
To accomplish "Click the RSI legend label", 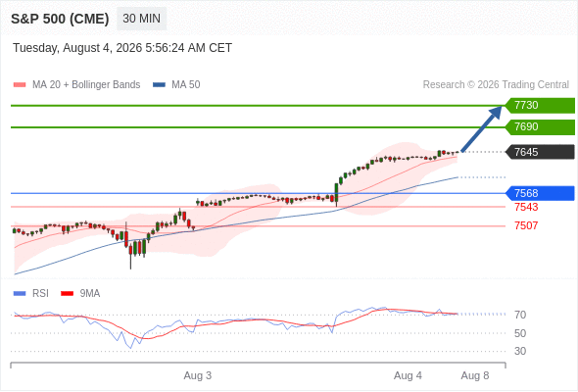I will point(40,294).
